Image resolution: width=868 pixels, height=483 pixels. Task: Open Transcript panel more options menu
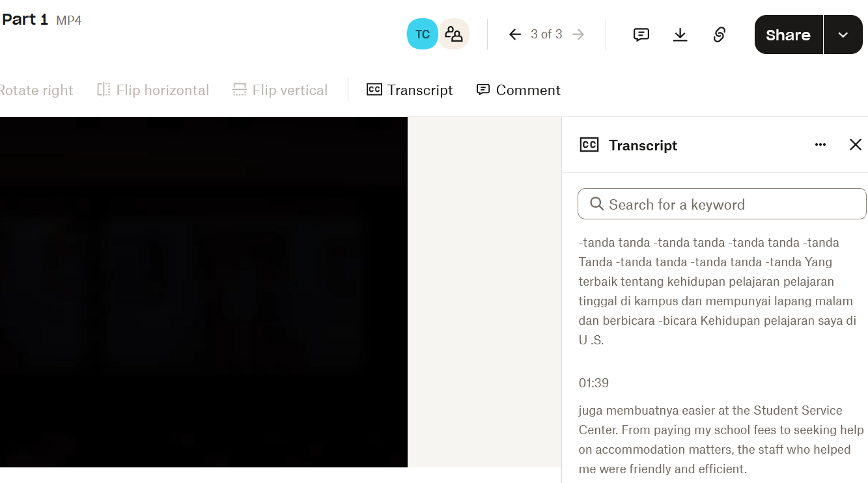820,145
